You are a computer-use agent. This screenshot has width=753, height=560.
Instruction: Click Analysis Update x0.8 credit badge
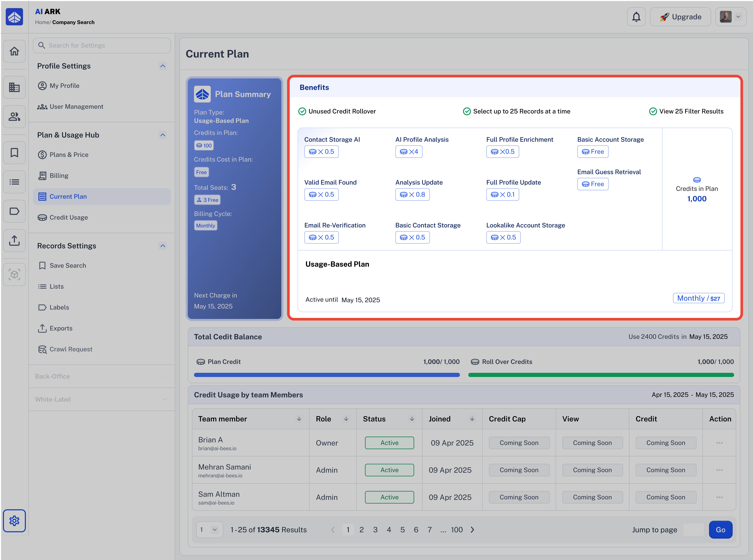click(412, 195)
